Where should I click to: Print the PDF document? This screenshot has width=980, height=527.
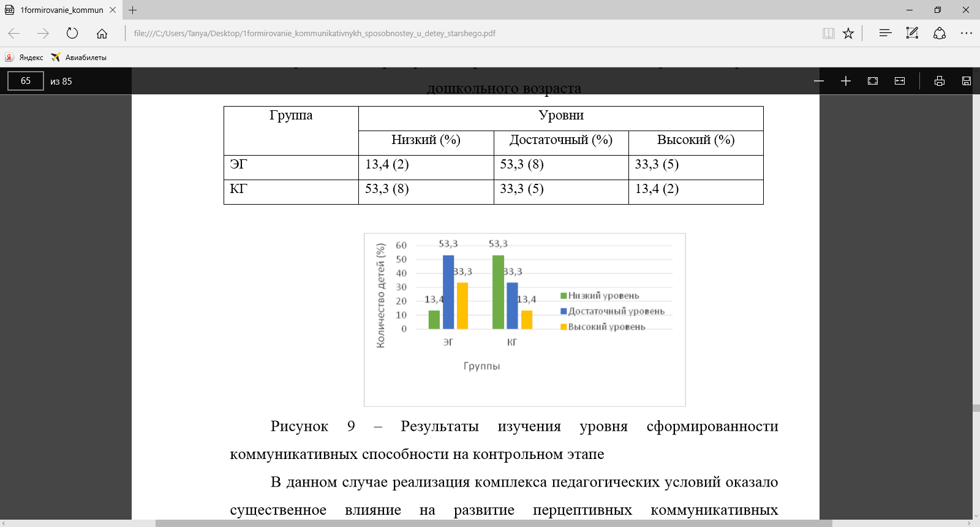click(x=940, y=81)
